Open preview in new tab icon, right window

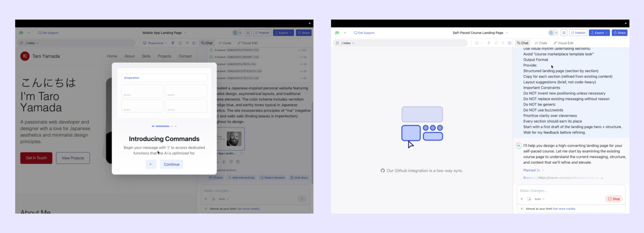click(503, 43)
